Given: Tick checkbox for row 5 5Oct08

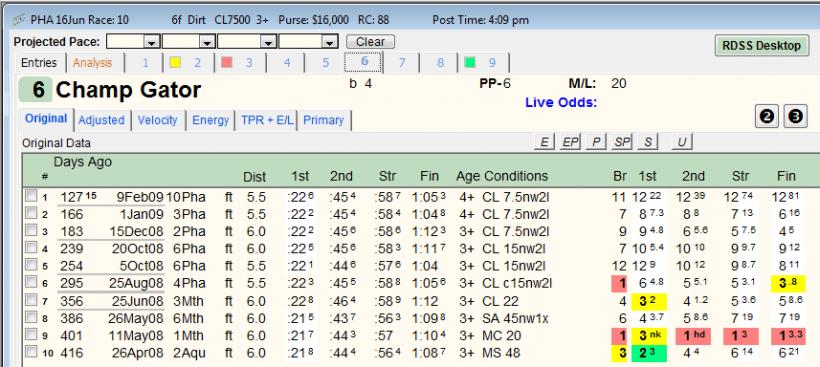Looking at the screenshot, I should click(x=32, y=266).
